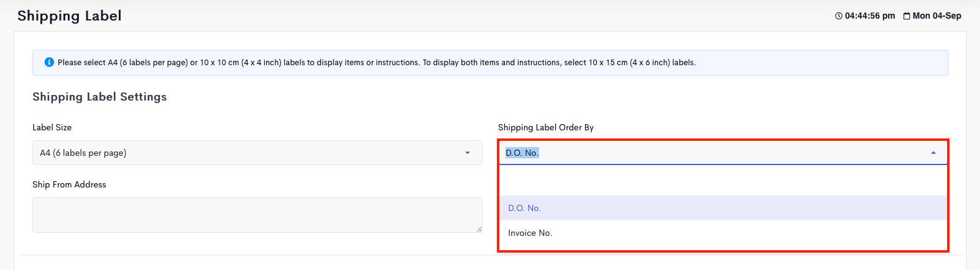Click the Shipping Label page title
The width and height of the screenshot is (980, 270).
tap(70, 16)
